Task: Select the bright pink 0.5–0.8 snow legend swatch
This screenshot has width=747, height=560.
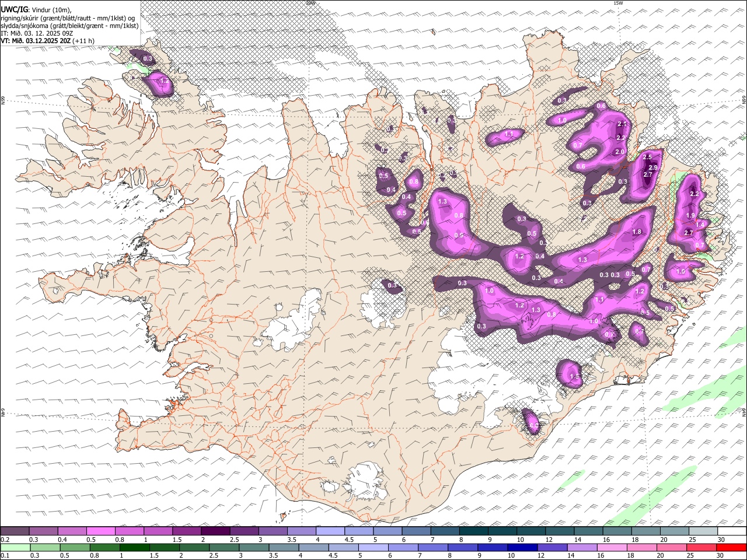Action: 101,531
